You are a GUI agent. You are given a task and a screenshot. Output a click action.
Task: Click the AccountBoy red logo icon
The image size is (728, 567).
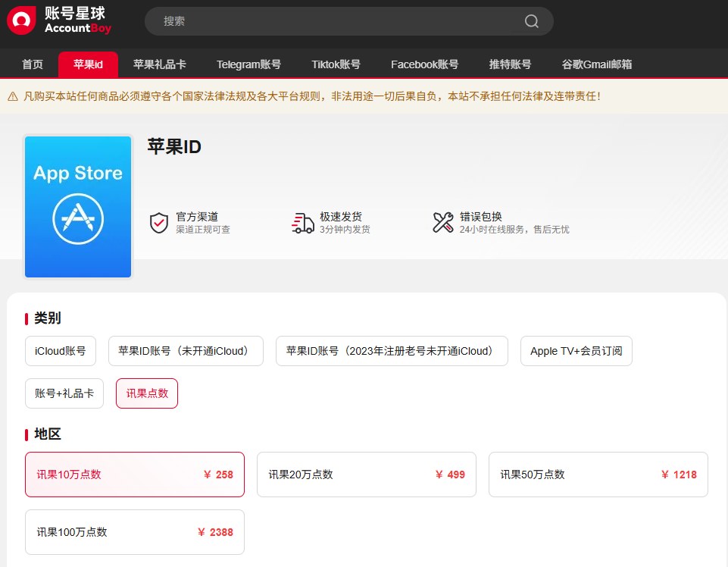click(x=21, y=20)
